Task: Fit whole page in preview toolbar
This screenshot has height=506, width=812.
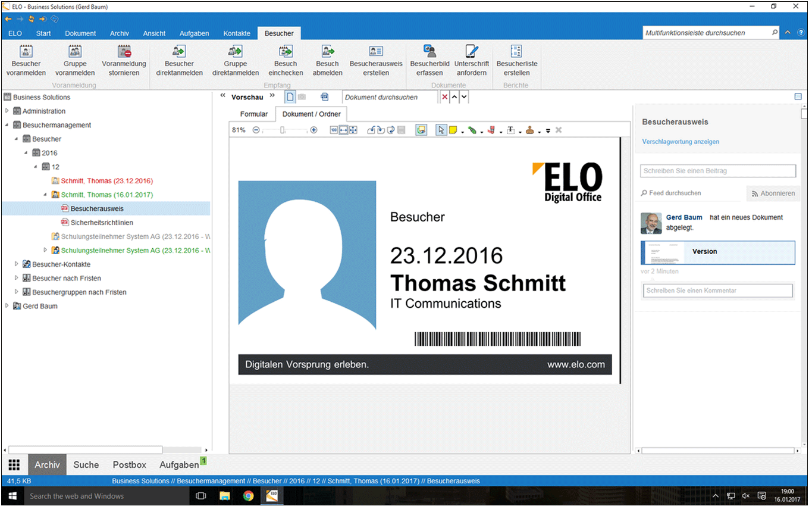Action: [x=353, y=130]
